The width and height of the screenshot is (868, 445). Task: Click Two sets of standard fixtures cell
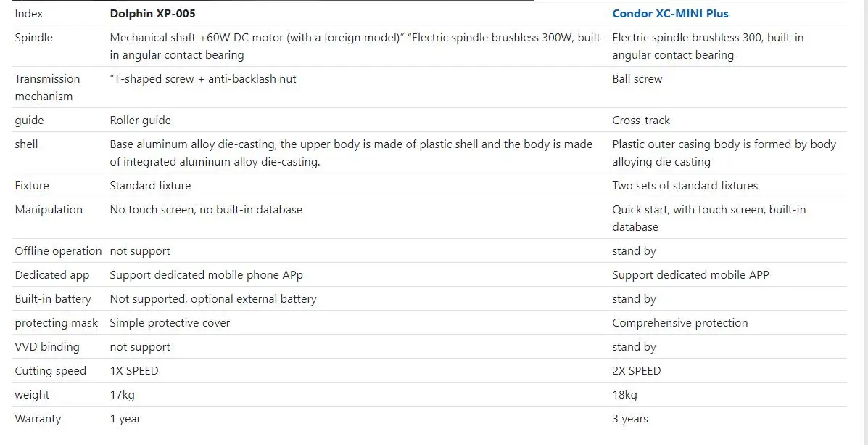tap(685, 185)
